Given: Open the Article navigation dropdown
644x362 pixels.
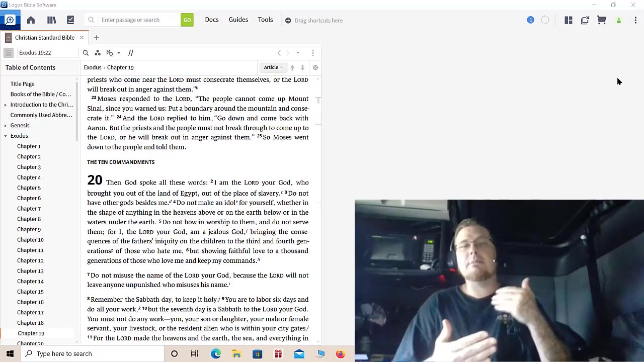Looking at the screenshot, I should pos(273,67).
